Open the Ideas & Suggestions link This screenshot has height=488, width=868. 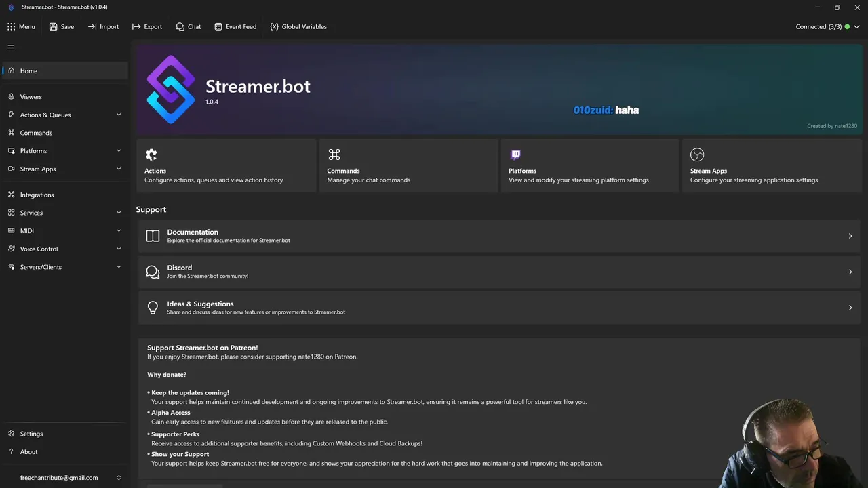(498, 308)
